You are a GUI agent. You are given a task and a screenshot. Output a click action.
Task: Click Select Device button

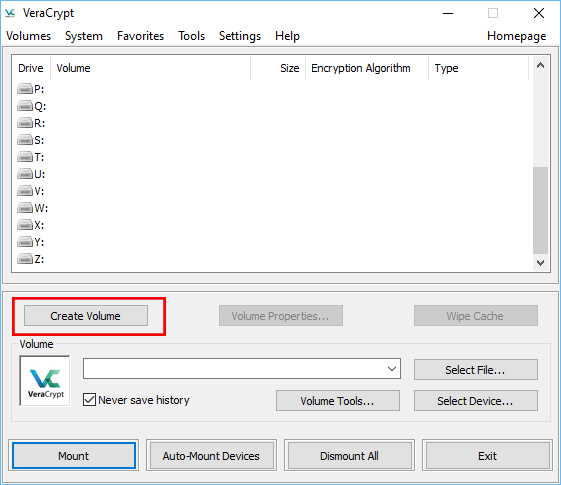pos(476,401)
